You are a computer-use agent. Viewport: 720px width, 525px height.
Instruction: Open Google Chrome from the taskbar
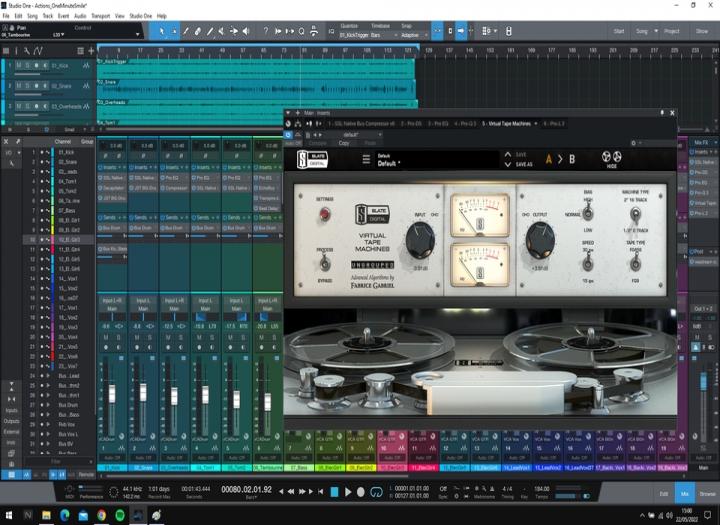tap(101, 515)
